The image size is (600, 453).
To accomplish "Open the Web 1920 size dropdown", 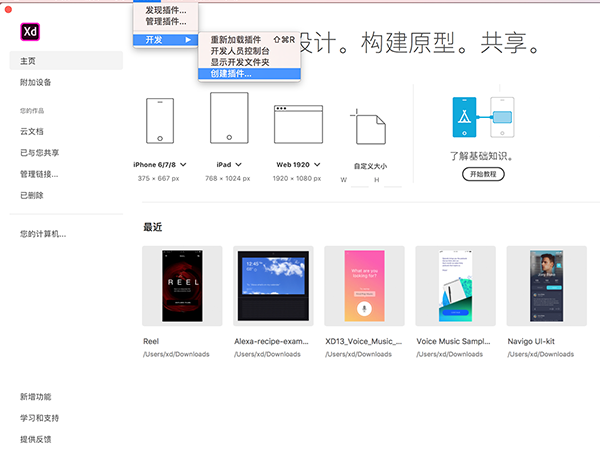I will [317, 164].
